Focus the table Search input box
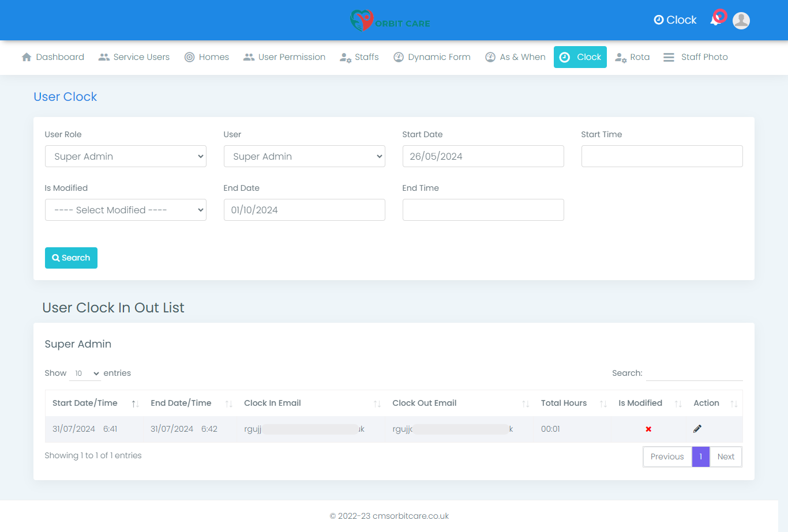This screenshot has width=788, height=532. click(x=694, y=373)
